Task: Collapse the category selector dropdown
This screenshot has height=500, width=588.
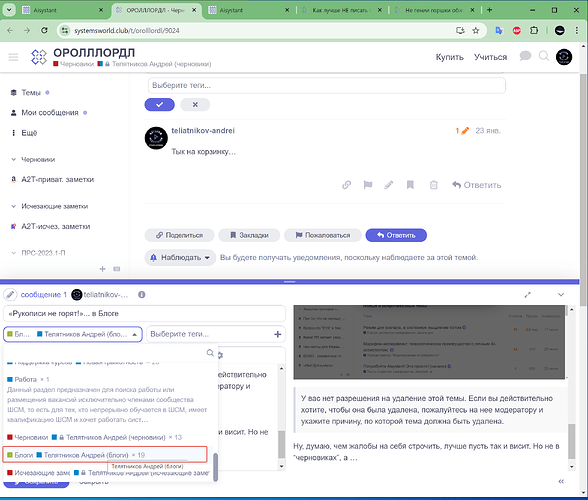Action: 135,334
